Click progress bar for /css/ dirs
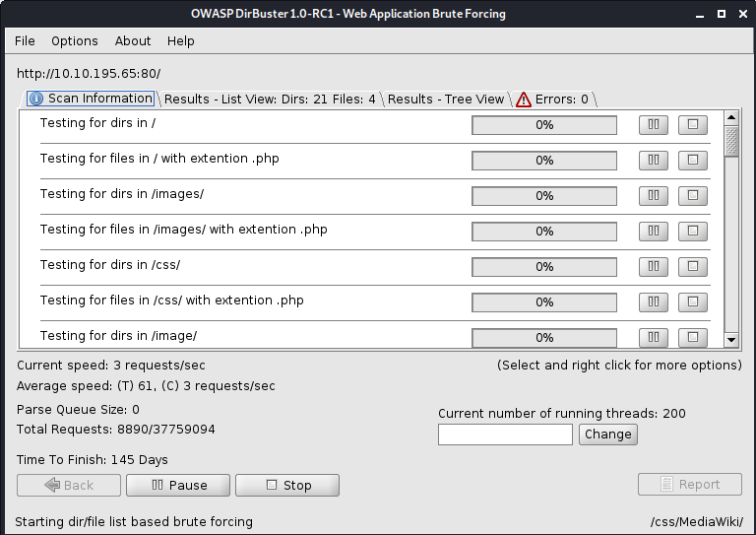 [544, 267]
